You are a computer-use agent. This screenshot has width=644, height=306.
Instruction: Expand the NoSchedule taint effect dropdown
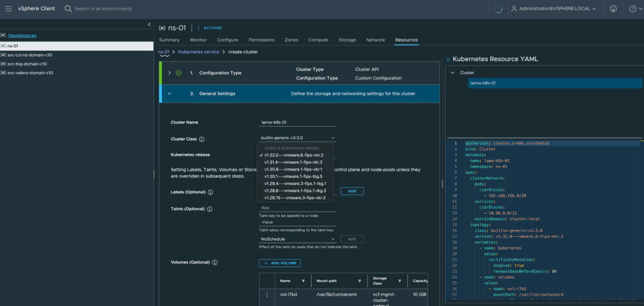(x=298, y=239)
